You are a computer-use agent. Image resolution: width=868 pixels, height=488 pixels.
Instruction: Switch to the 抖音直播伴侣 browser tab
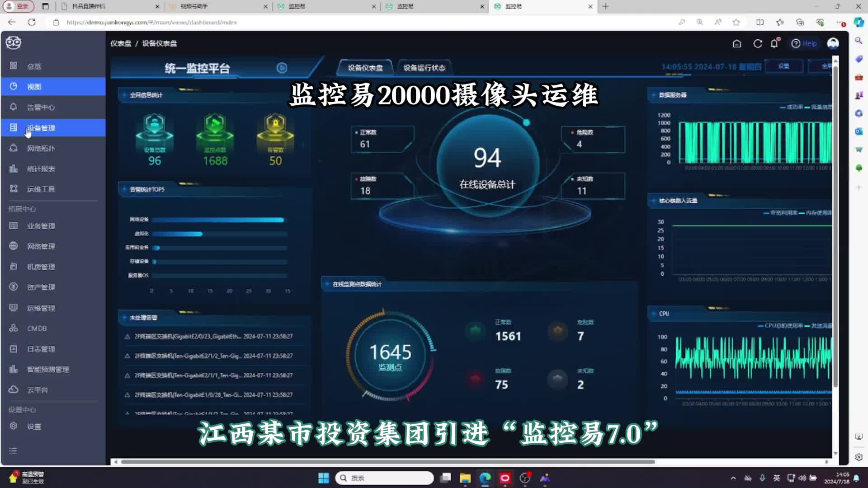[x=110, y=6]
